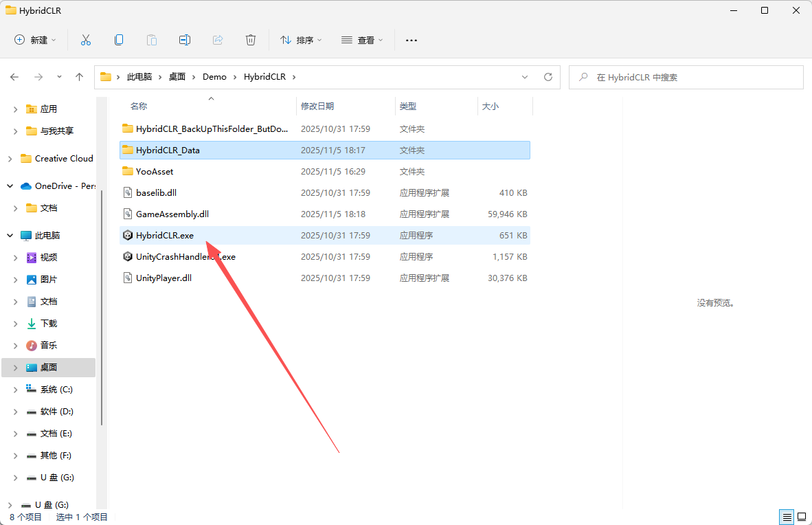The height and width of the screenshot is (525, 812).
Task: Click 此电脑 in the address breadcrumb
Action: (x=139, y=77)
